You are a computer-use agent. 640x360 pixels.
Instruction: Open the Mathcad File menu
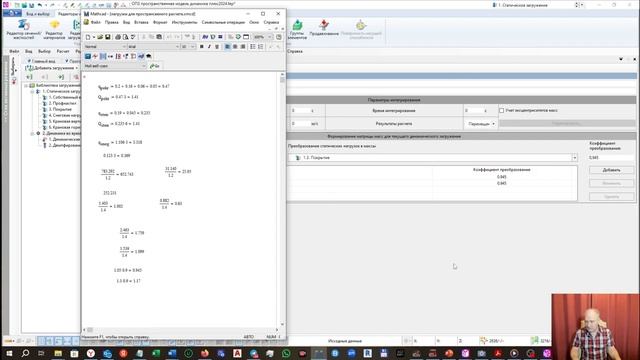96,22
